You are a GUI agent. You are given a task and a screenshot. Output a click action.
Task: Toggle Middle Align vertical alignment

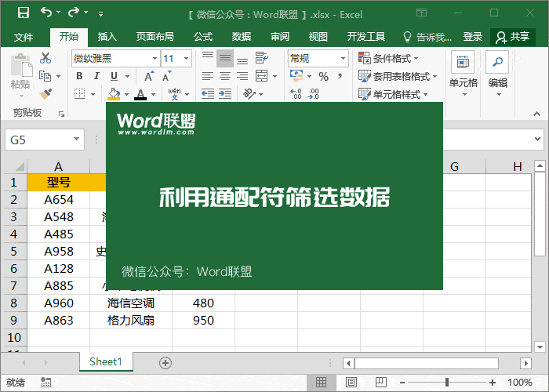225,58
